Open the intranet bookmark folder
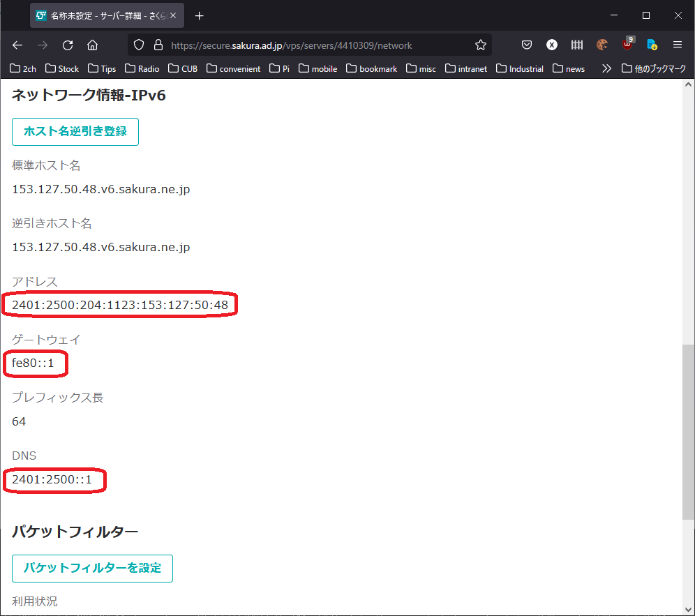This screenshot has height=616, width=695. click(x=466, y=68)
